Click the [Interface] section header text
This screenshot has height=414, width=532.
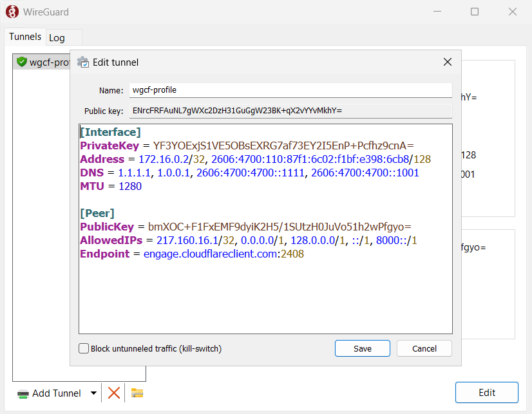click(110, 132)
